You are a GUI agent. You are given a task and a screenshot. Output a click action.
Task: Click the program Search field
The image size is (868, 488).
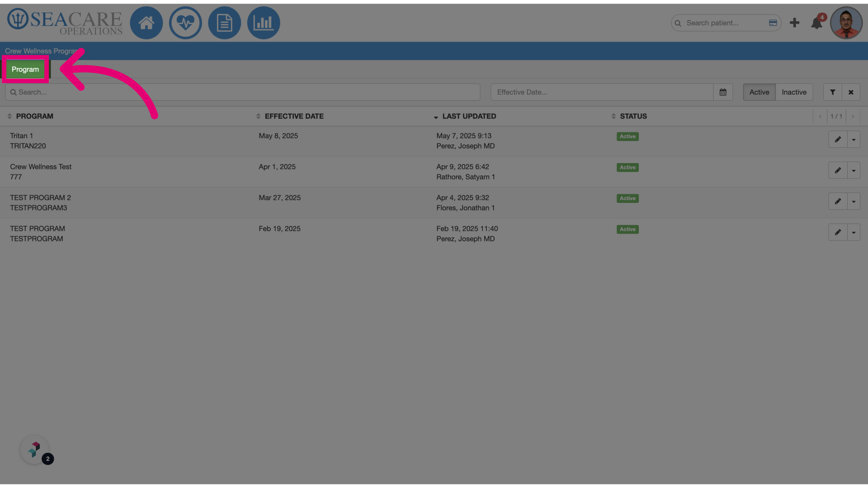(x=242, y=92)
